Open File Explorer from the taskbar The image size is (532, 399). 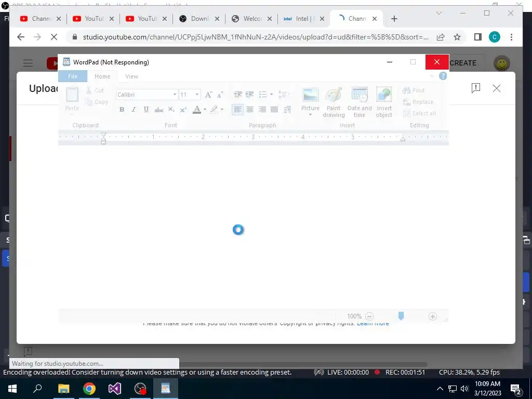pyautogui.click(x=63, y=389)
